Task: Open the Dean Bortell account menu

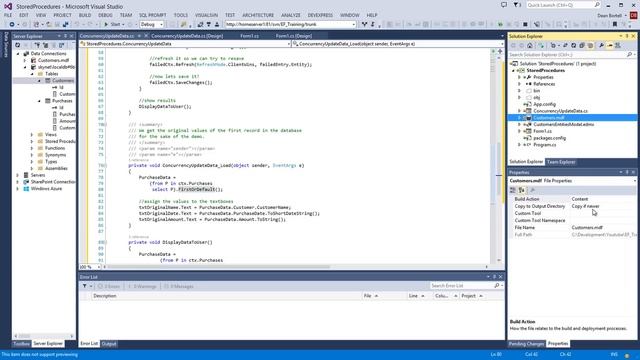Action: 611,15
